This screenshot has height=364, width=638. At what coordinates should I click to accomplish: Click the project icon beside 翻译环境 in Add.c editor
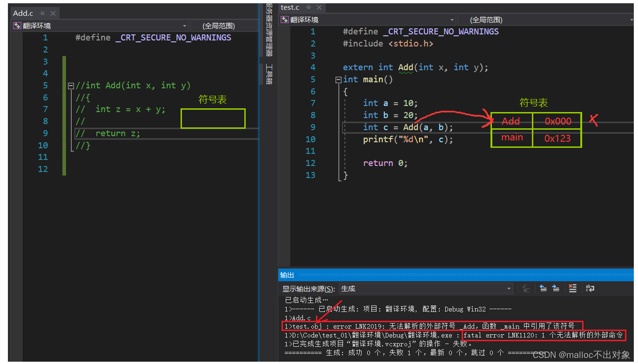click(17, 26)
